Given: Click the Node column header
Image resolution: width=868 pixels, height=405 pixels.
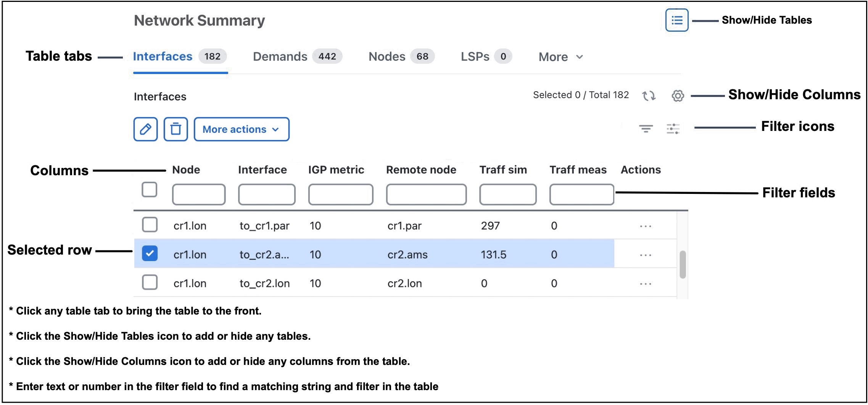Looking at the screenshot, I should coord(186,170).
